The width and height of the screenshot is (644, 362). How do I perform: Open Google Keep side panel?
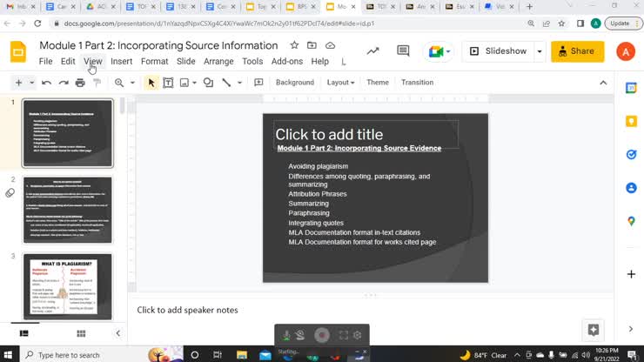631,121
